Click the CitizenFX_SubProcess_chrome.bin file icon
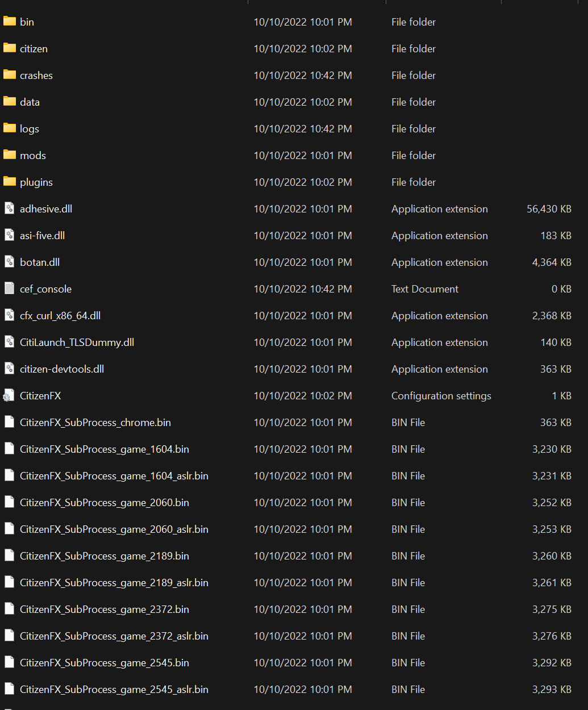588x710 pixels. [x=9, y=422]
